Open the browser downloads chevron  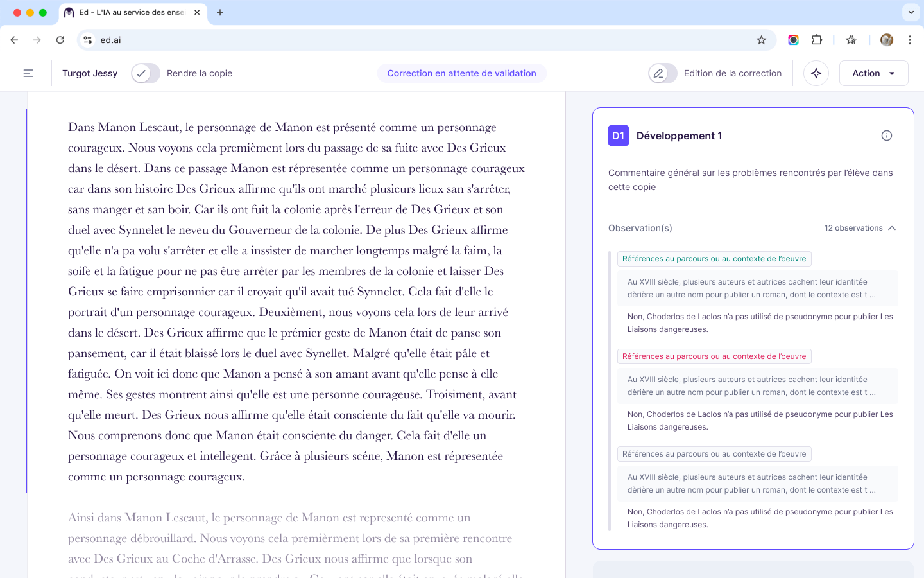tap(911, 12)
